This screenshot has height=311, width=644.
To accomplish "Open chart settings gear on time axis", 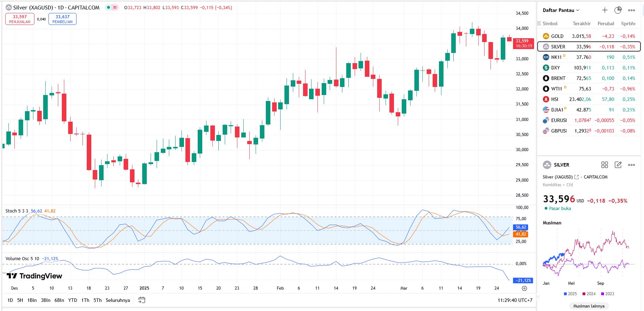I will click(x=524, y=288).
